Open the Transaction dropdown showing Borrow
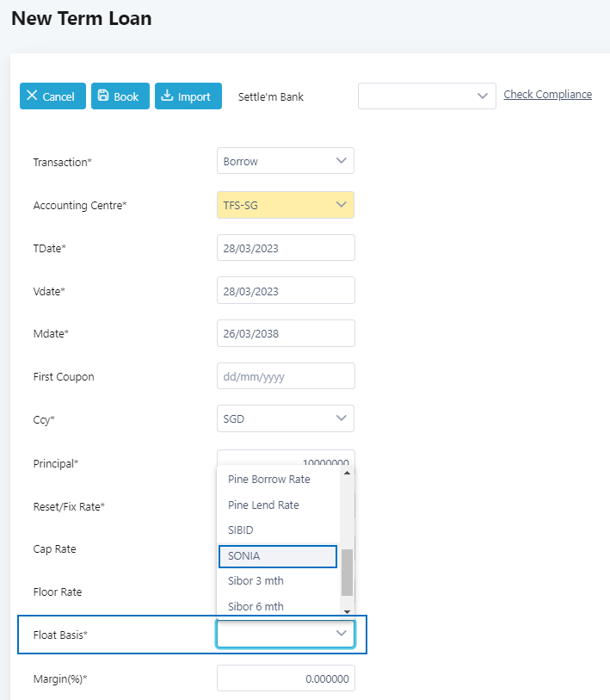The image size is (610, 700). point(285,161)
